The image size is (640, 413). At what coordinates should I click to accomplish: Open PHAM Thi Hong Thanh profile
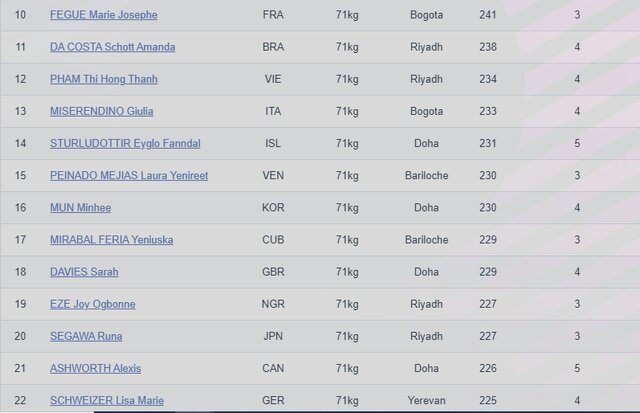(x=103, y=79)
